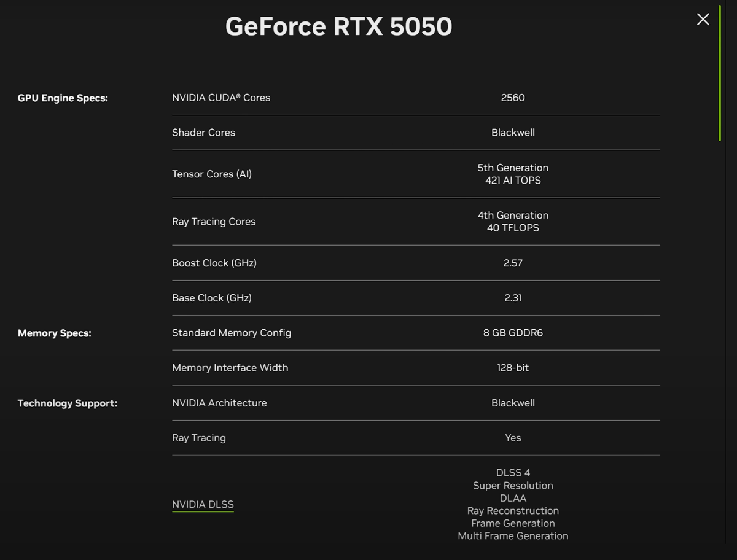Select the Technology Support section label
Viewport: 737px width, 560px height.
pos(68,403)
